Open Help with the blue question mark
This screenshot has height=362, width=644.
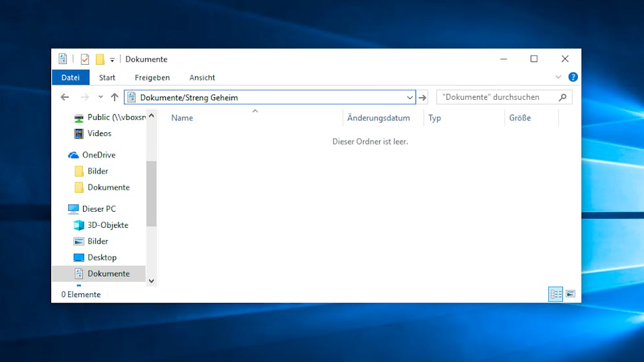[573, 77]
